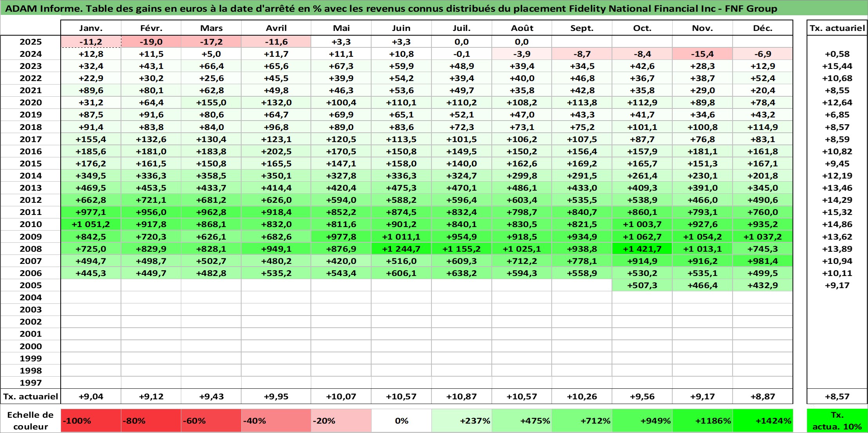868x433 pixels.
Task: Click the 2025 row label
Action: (31, 42)
